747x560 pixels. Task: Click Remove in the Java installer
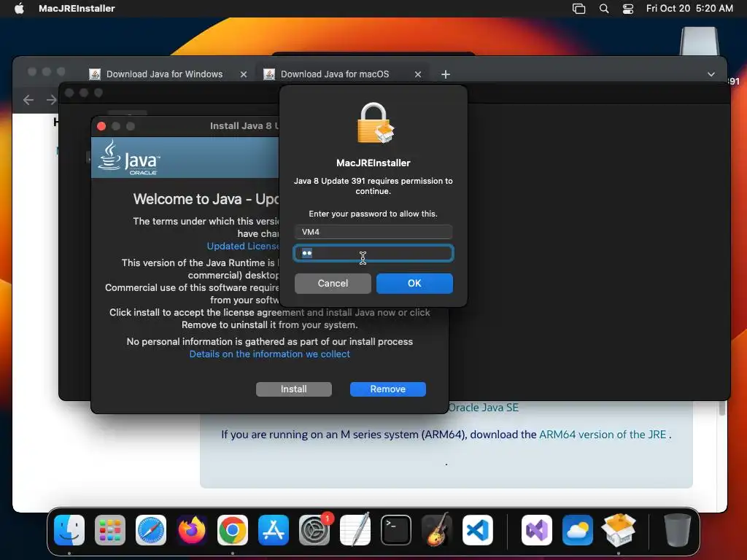coord(388,389)
